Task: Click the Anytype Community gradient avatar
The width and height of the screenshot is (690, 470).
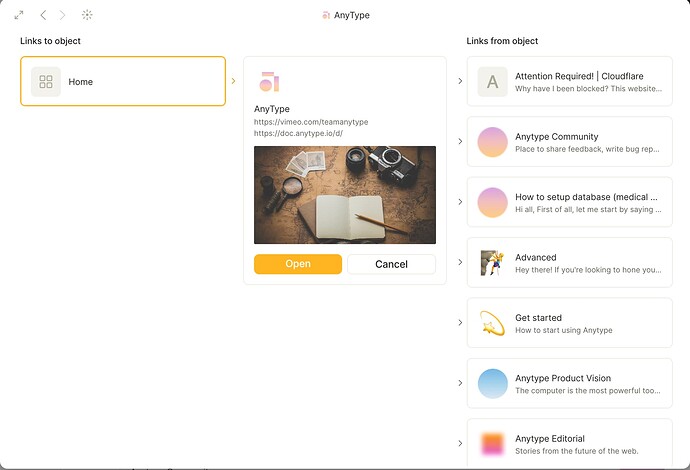Action: point(492,142)
